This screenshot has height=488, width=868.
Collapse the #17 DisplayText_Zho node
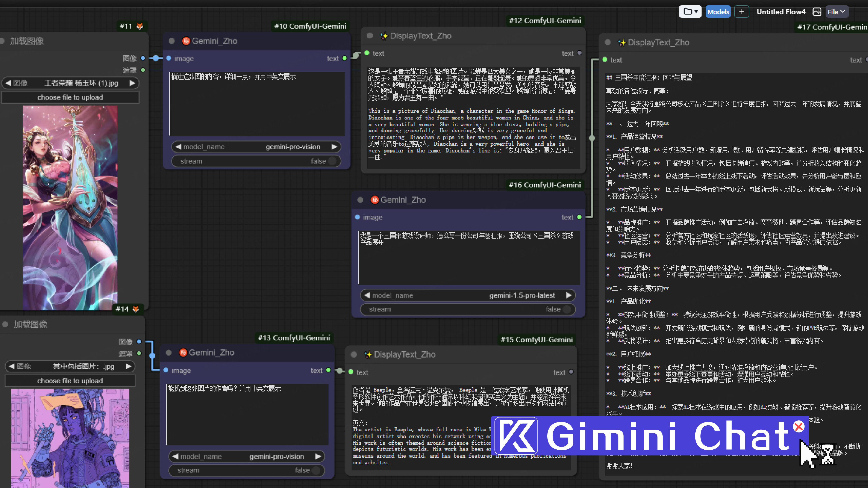[608, 42]
